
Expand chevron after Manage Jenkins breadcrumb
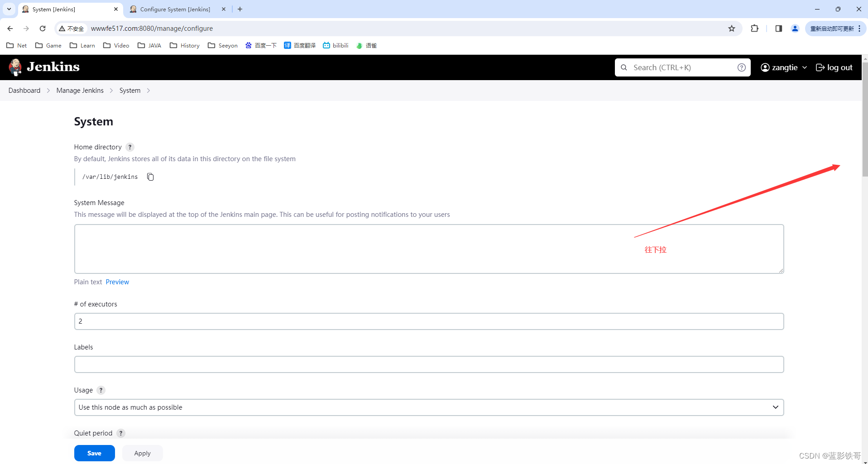tap(111, 91)
